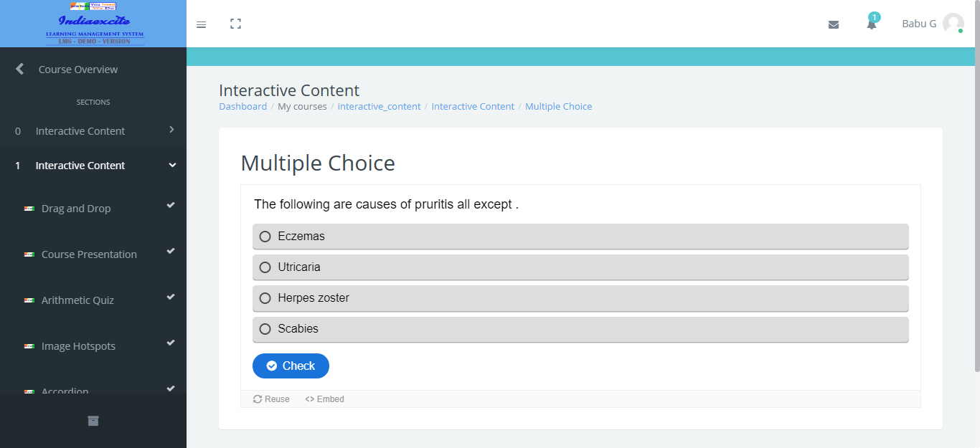980x448 pixels.
Task: Click the archive box icon in sidebar footer
Action: [93, 421]
